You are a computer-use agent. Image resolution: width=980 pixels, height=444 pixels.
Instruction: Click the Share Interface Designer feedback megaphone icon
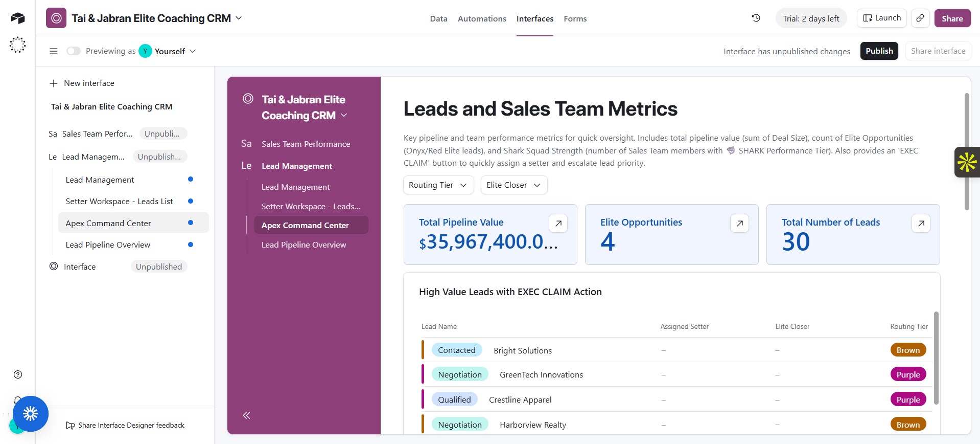click(71, 426)
